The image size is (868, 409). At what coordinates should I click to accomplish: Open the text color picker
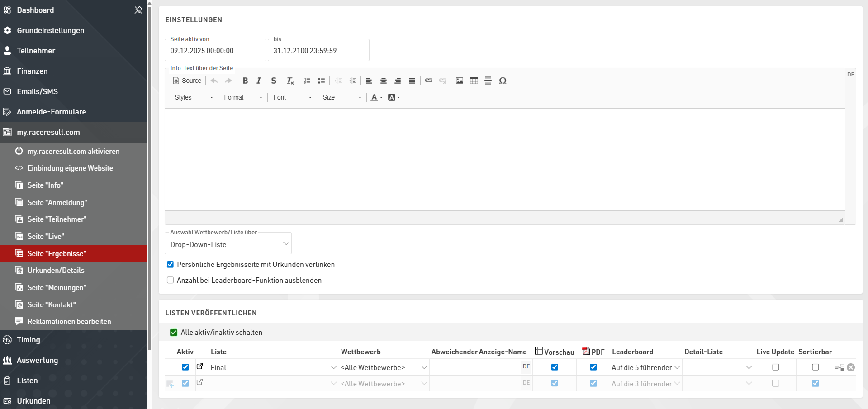click(x=376, y=97)
